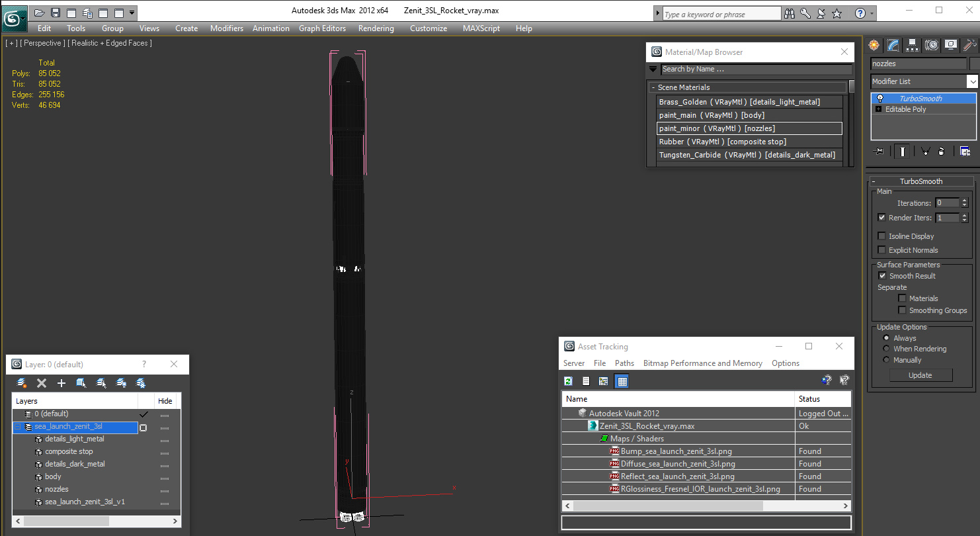Toggle Smooth Result checkbox
The width and height of the screenshot is (980, 536).
point(881,276)
